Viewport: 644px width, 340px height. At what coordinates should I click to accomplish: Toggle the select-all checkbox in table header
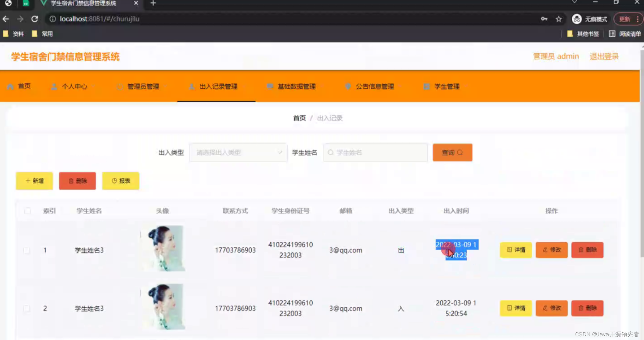pos(27,211)
